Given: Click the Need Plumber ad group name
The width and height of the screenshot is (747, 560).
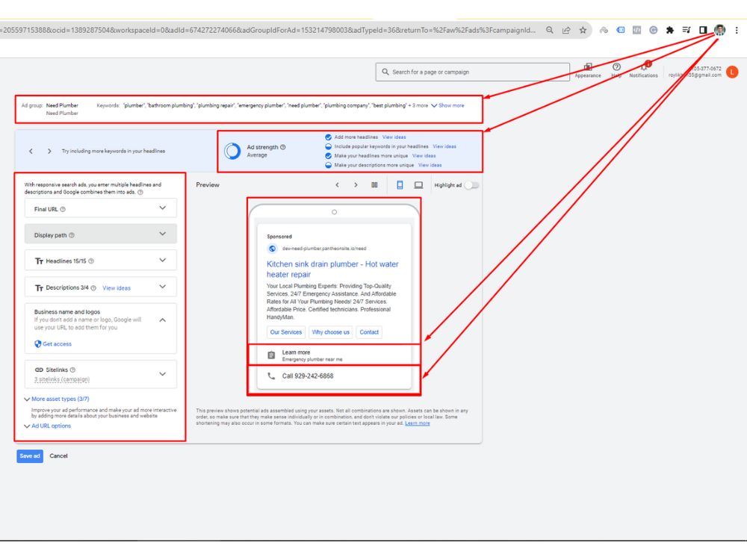Looking at the screenshot, I should point(62,105).
